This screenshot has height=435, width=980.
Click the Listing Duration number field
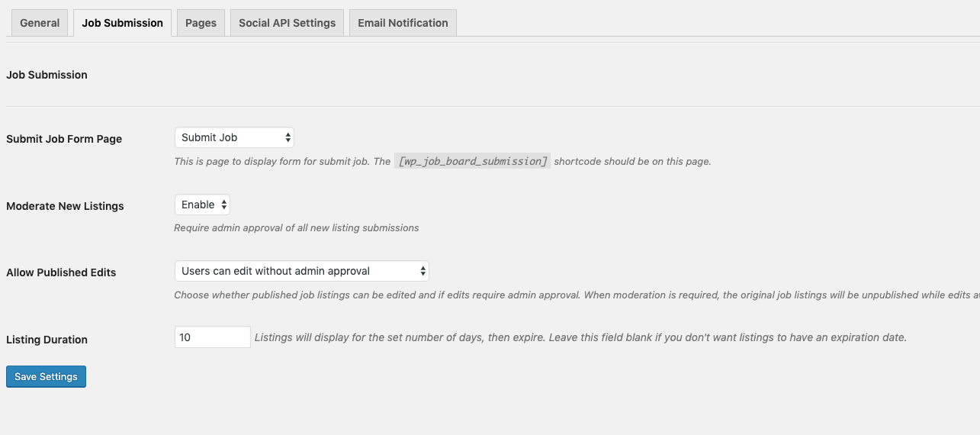212,337
